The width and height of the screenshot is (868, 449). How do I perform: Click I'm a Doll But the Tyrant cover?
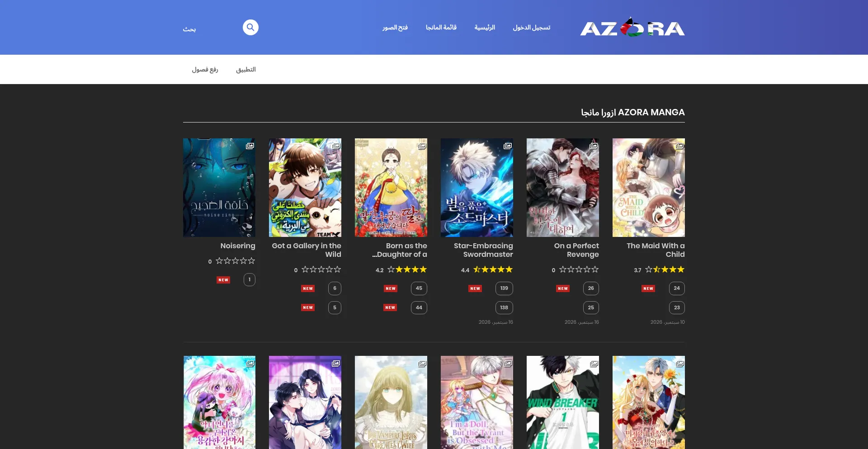(477, 402)
